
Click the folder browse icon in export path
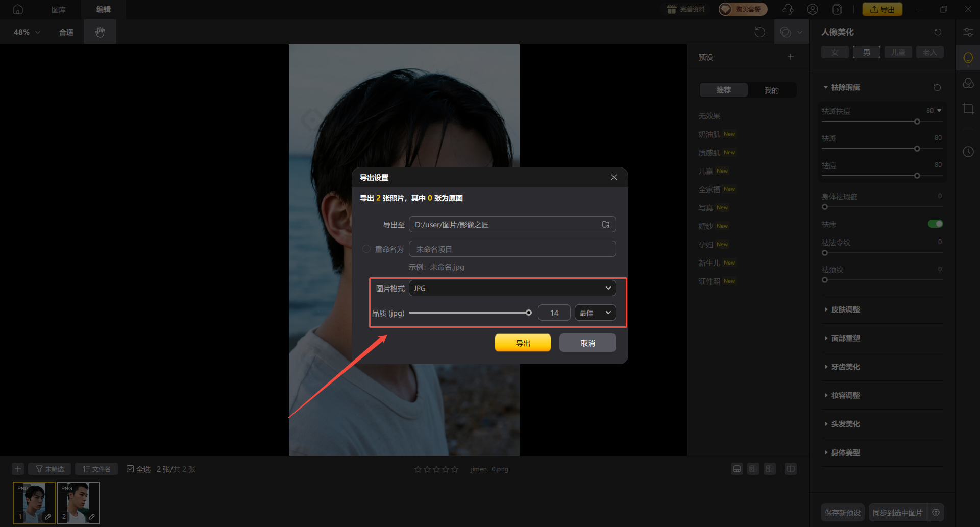point(605,225)
